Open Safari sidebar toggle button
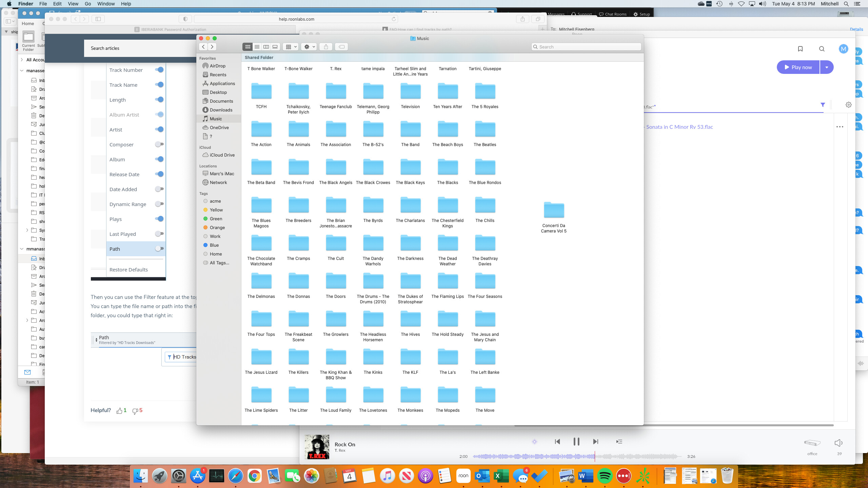The image size is (868, 488). 98,19
